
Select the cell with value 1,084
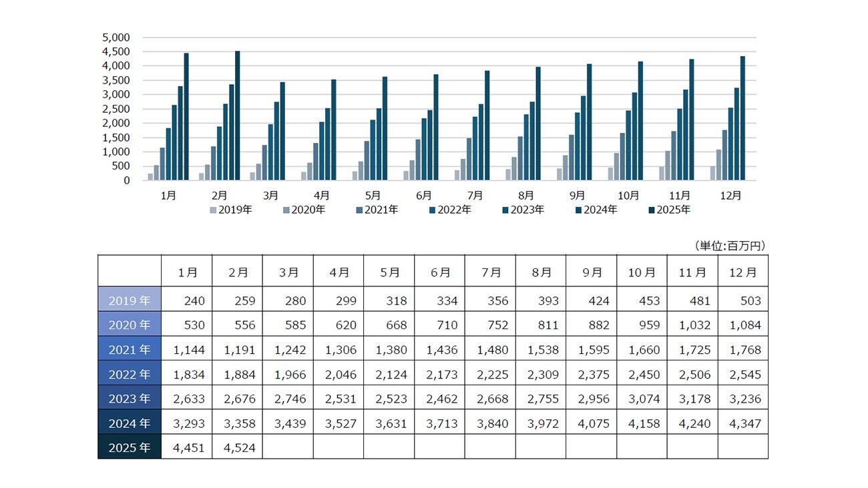(x=743, y=325)
